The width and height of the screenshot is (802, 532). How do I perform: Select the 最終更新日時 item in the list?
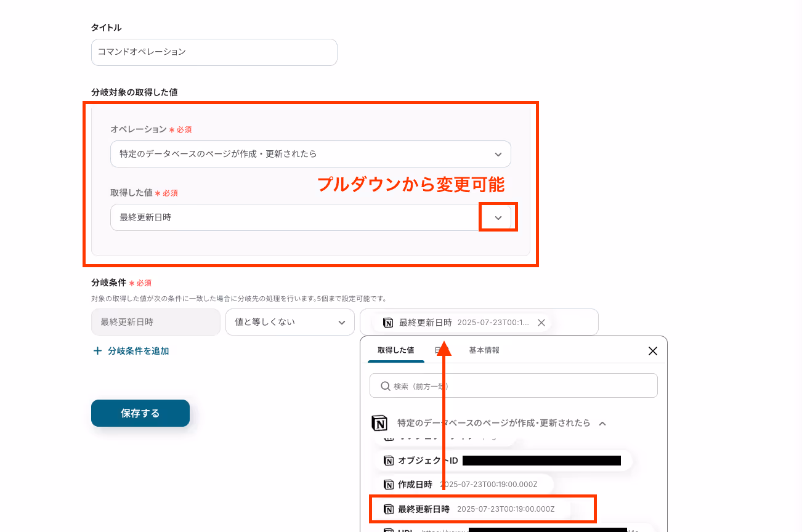pos(472,509)
